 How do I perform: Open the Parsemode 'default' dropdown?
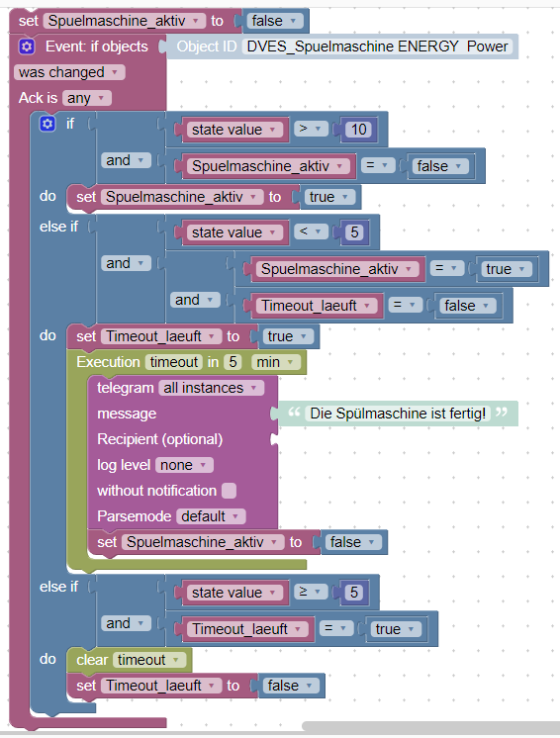(211, 516)
